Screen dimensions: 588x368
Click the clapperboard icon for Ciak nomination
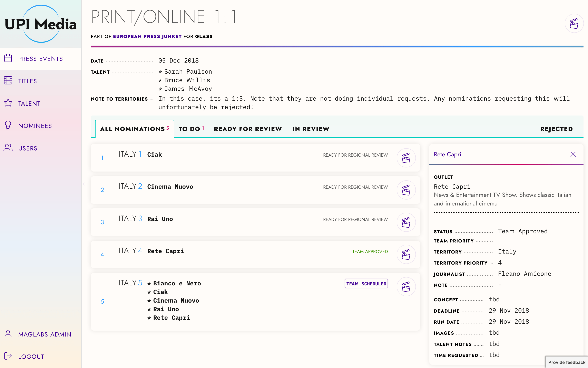pyautogui.click(x=406, y=158)
